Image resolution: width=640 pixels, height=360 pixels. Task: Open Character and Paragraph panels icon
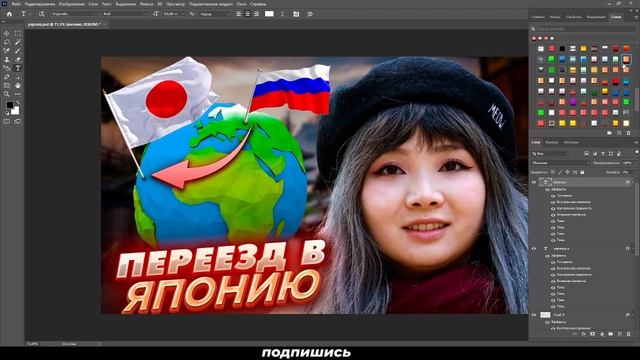tap(296, 14)
